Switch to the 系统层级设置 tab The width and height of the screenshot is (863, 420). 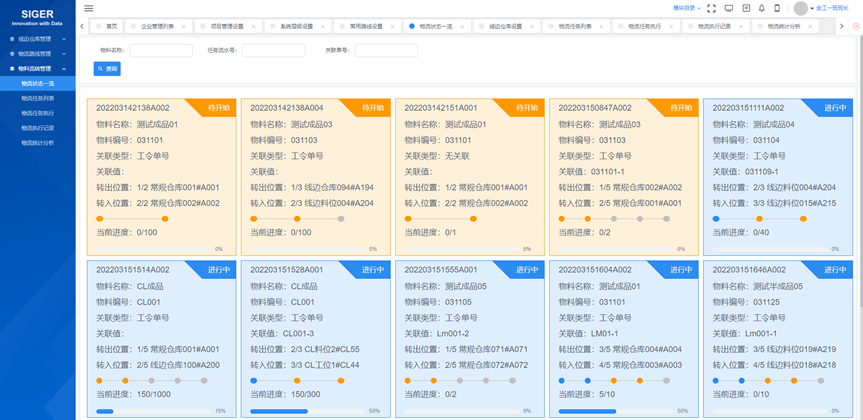pos(296,26)
